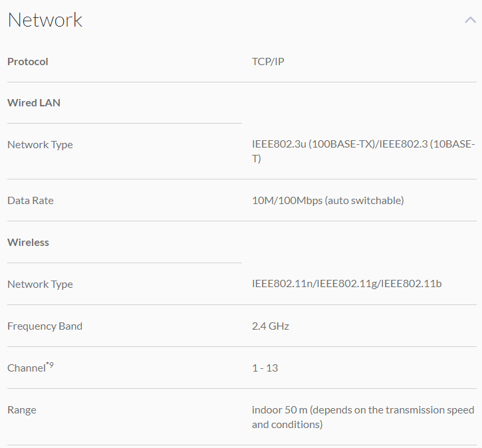Screen dimensions: 482x448
Task: Click Network Type label under Wireless
Action: coord(40,284)
